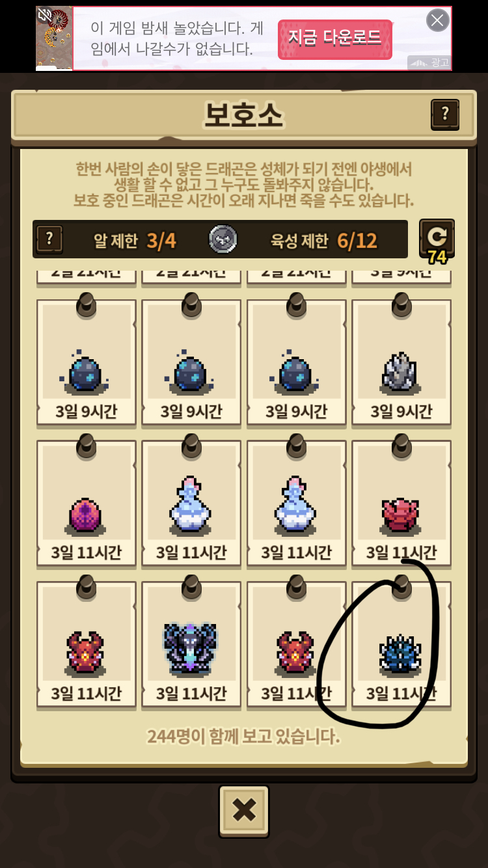The height and width of the screenshot is (868, 488).
Task: Select the red armored egg card in the third row
Action: pyautogui.click(x=401, y=503)
